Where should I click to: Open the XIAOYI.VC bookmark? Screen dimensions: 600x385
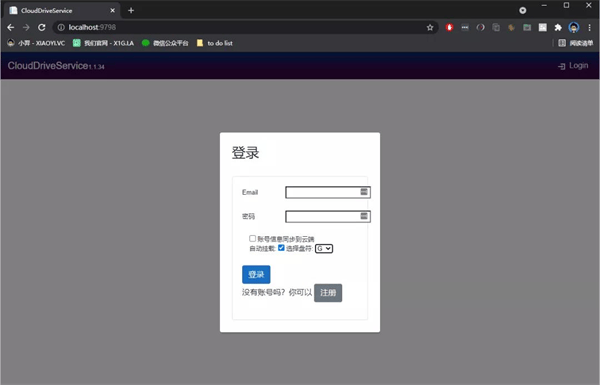(36, 43)
